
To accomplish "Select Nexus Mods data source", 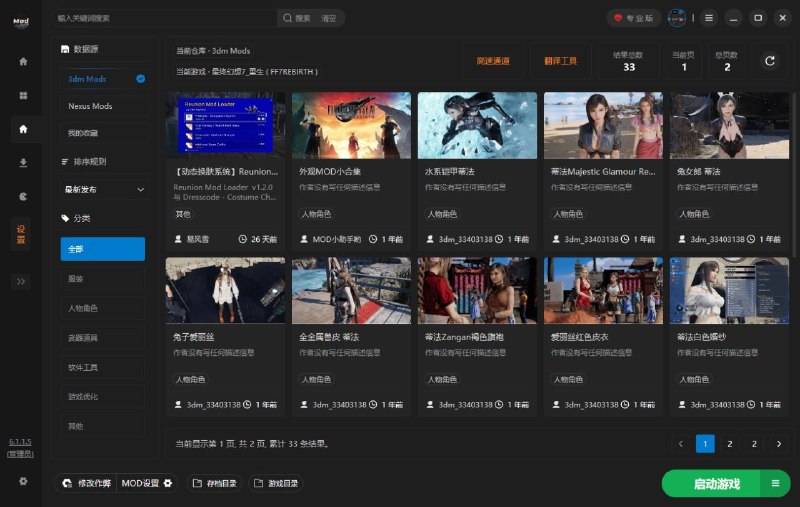I will pos(105,106).
